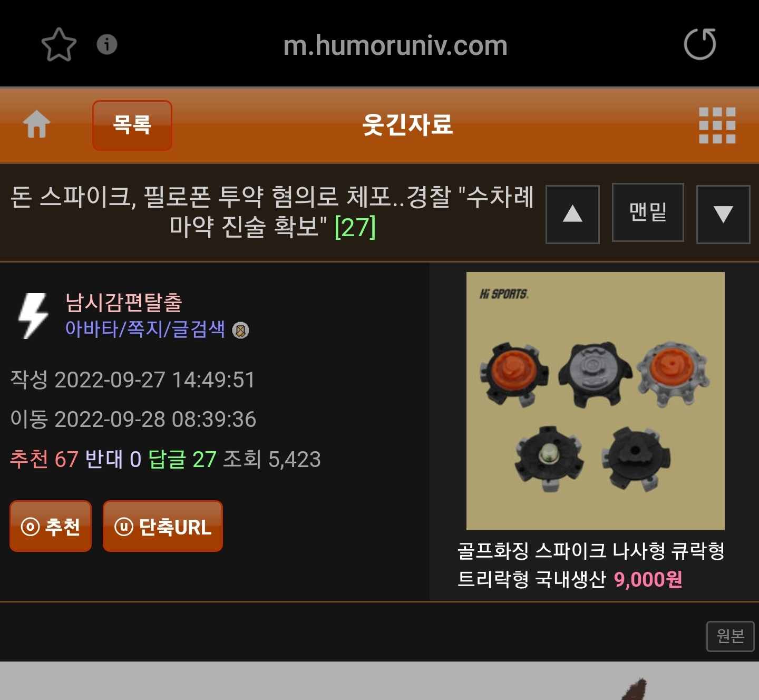Viewport: 759px width, 700px height.
Task: Click the m.humoruniv.com address bar
Action: pos(395,45)
